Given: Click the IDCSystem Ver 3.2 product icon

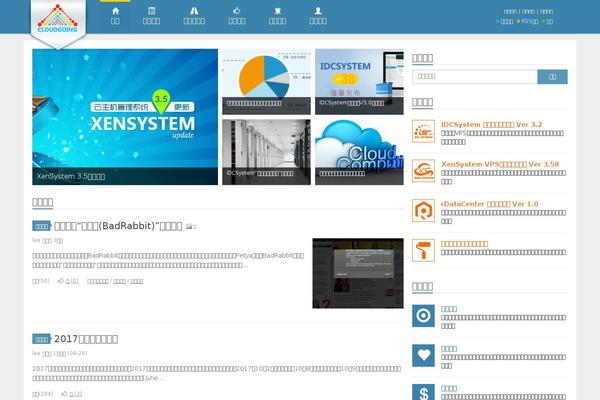Looking at the screenshot, I should click(423, 131).
